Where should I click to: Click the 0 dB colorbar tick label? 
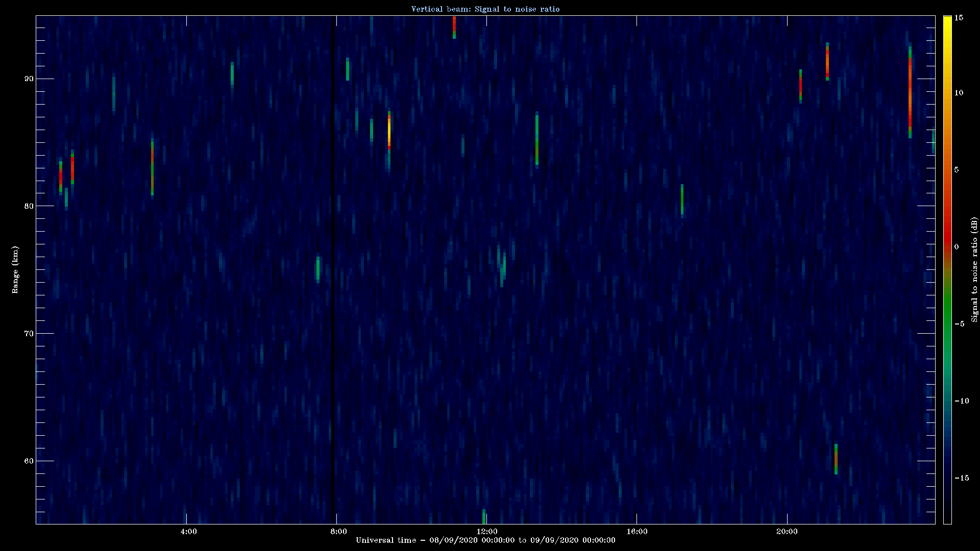tap(957, 247)
